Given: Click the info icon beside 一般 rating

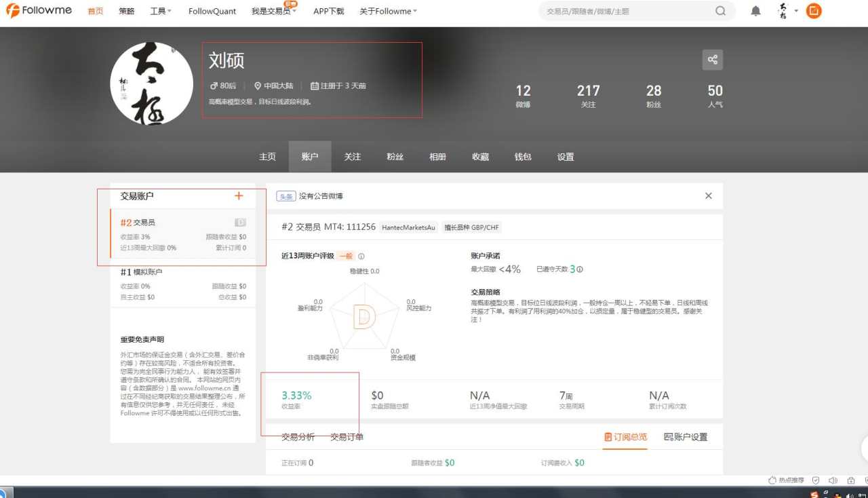Looking at the screenshot, I should point(361,256).
